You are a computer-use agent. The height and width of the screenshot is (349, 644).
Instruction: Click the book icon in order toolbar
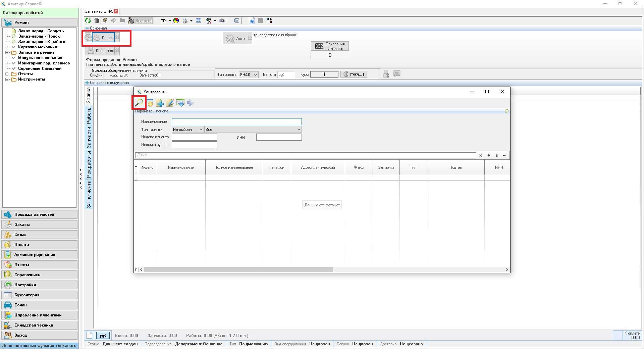coord(105,20)
